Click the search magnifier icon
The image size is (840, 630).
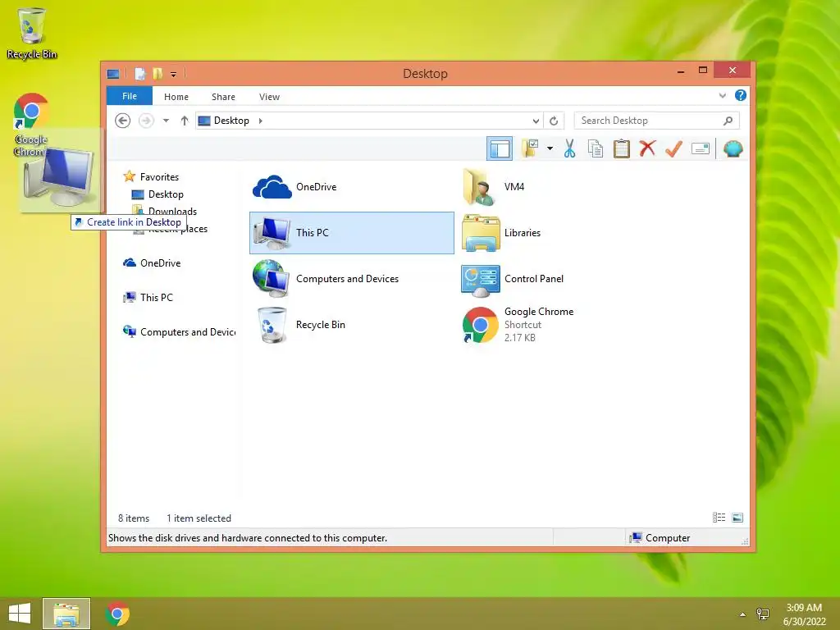(x=728, y=121)
